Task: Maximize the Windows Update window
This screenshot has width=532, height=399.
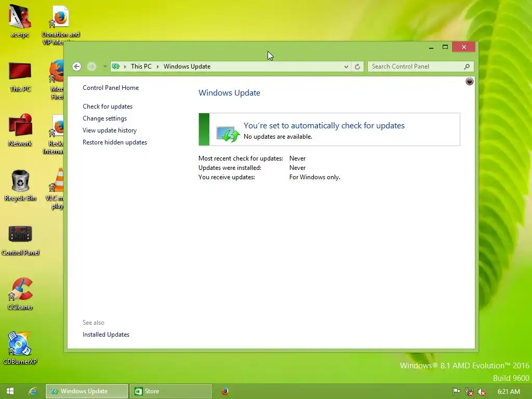Action: (x=445, y=47)
